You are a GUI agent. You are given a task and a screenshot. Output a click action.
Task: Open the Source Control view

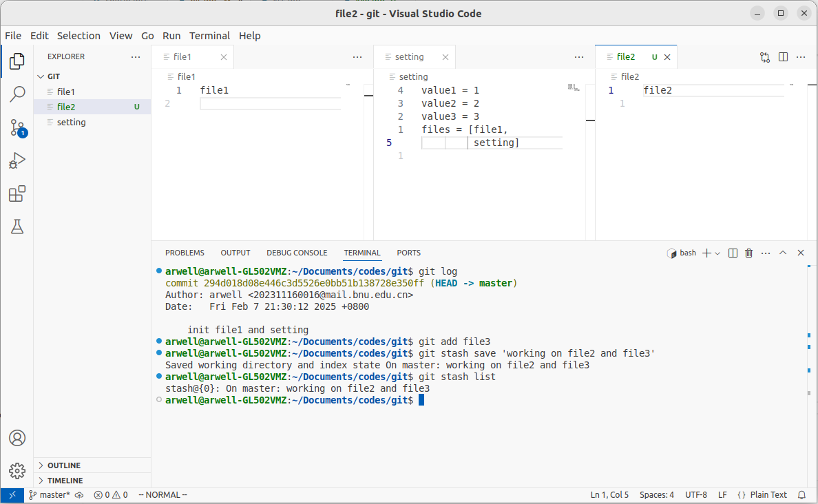tap(17, 127)
